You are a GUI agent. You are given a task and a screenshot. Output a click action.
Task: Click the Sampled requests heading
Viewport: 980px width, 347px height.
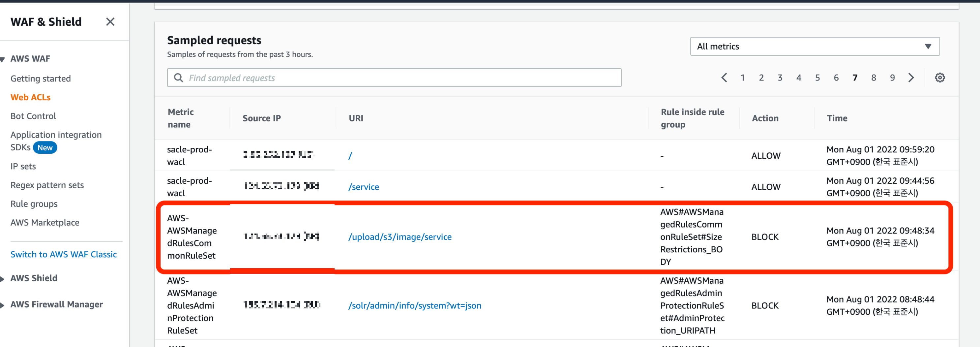(x=214, y=40)
